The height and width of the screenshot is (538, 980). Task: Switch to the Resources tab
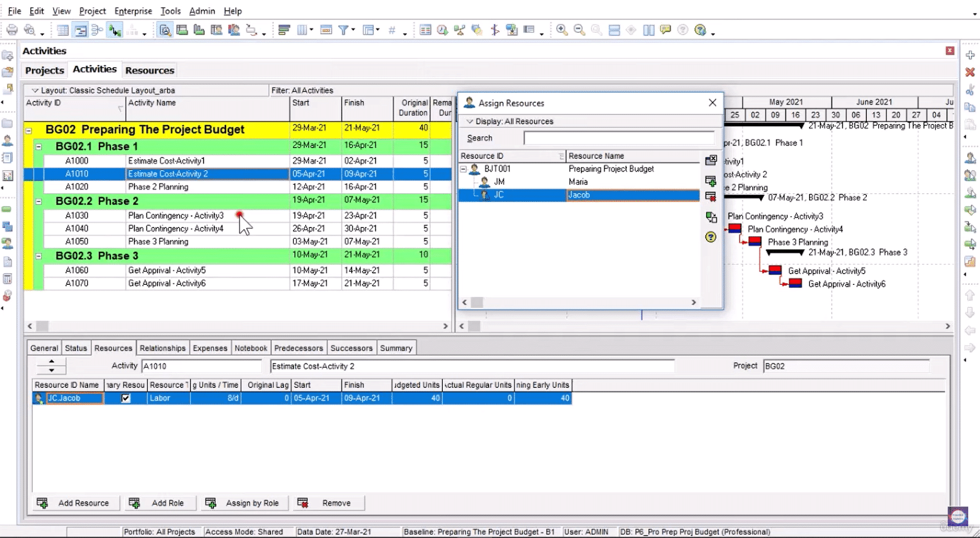149,70
